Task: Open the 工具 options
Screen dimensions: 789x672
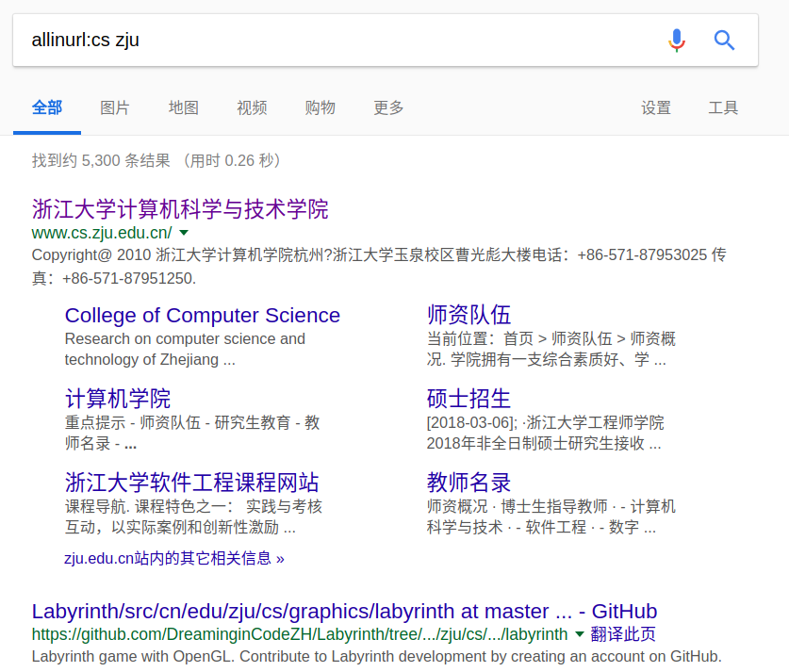Action: (723, 107)
